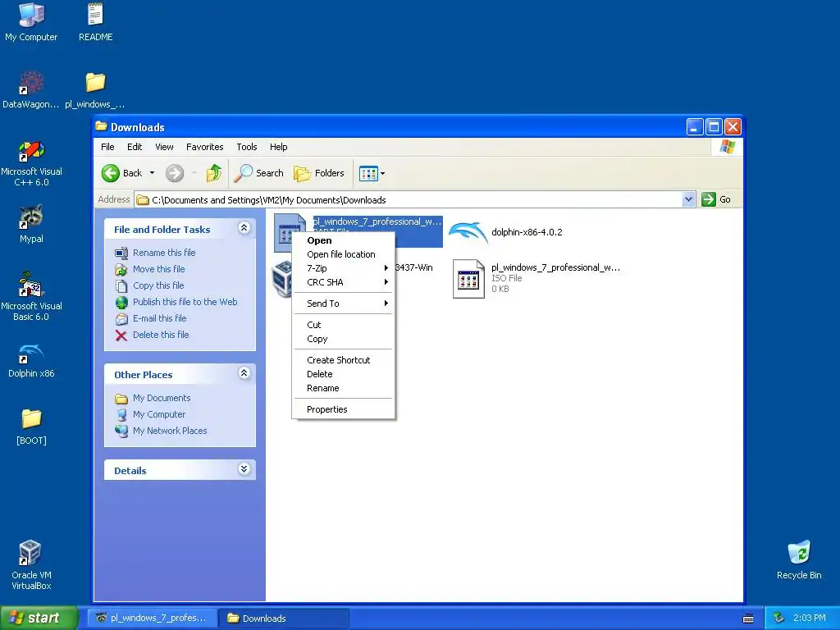840x630 pixels.
Task: Choose Cut from context menu
Action: pyautogui.click(x=344, y=325)
